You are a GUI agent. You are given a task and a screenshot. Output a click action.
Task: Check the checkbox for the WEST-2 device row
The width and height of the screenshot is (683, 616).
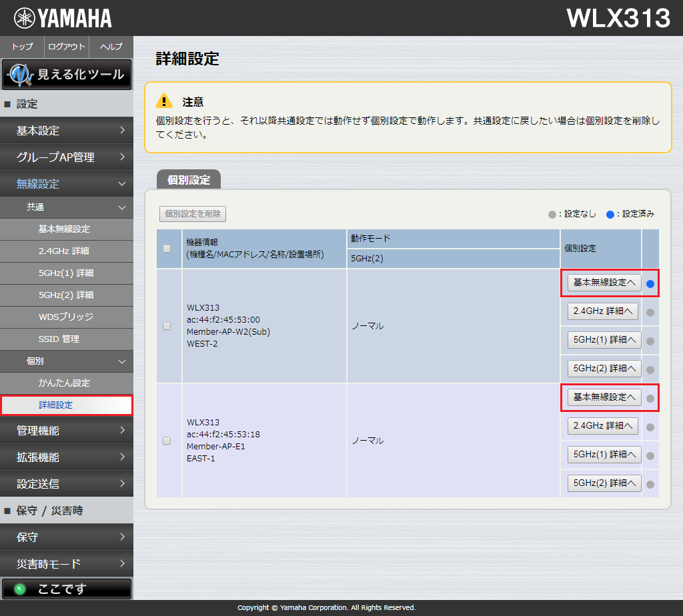(168, 326)
